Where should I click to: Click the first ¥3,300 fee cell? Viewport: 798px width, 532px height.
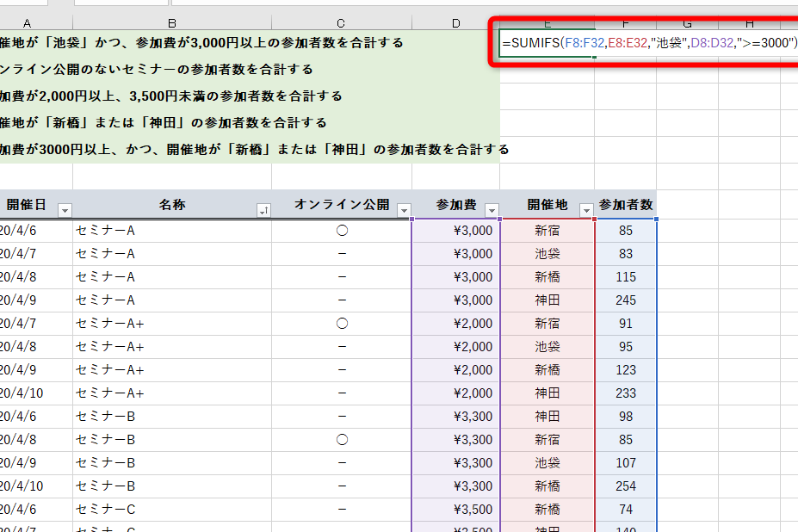coord(455,417)
